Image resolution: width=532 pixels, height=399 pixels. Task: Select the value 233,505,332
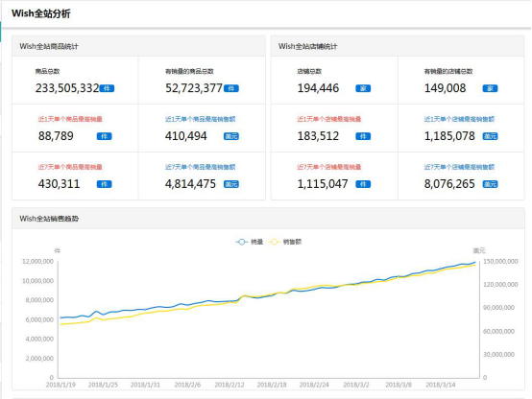click(67, 88)
